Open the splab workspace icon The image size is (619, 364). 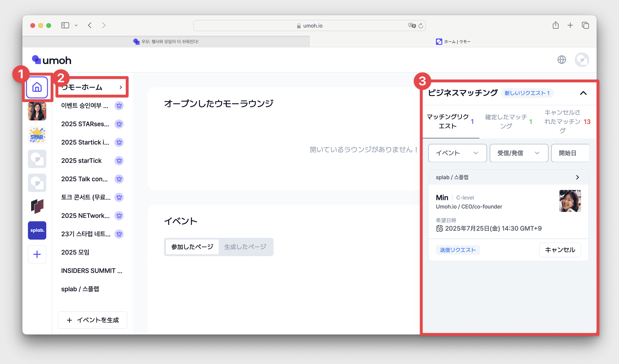[x=37, y=230]
